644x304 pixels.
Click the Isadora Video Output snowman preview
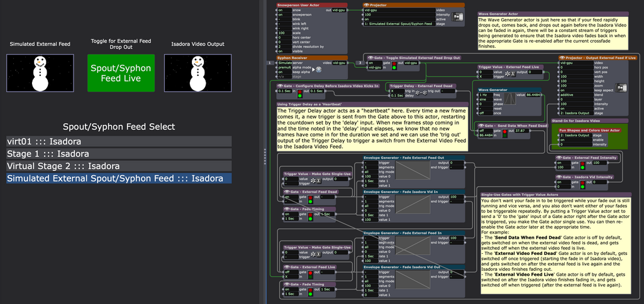pyautogui.click(x=198, y=73)
